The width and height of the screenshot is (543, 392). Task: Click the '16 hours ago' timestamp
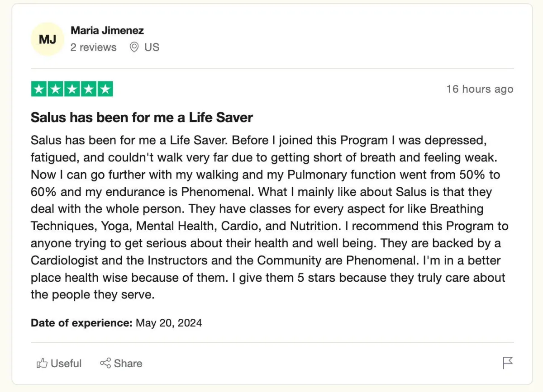click(480, 89)
